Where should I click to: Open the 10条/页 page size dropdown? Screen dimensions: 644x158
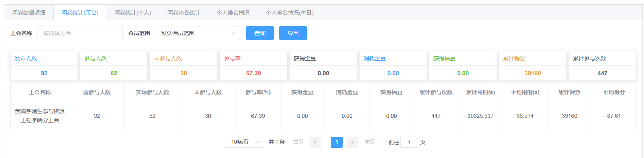point(243,142)
